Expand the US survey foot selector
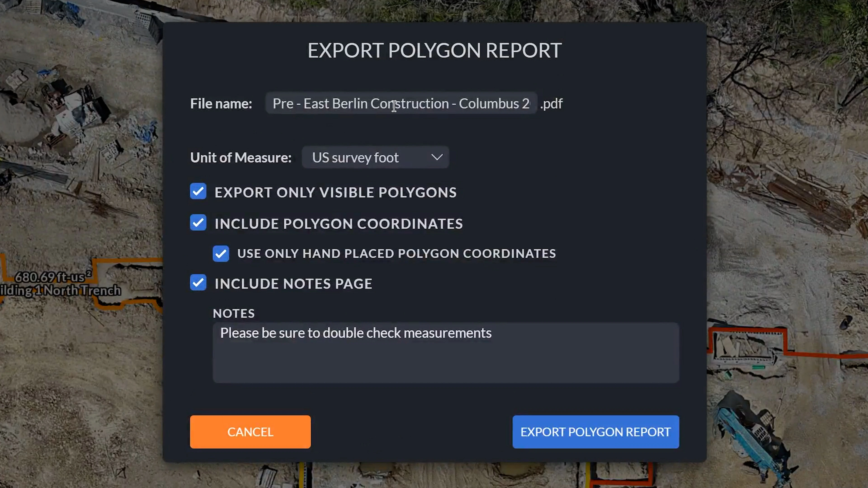This screenshot has width=868, height=488. coord(375,157)
